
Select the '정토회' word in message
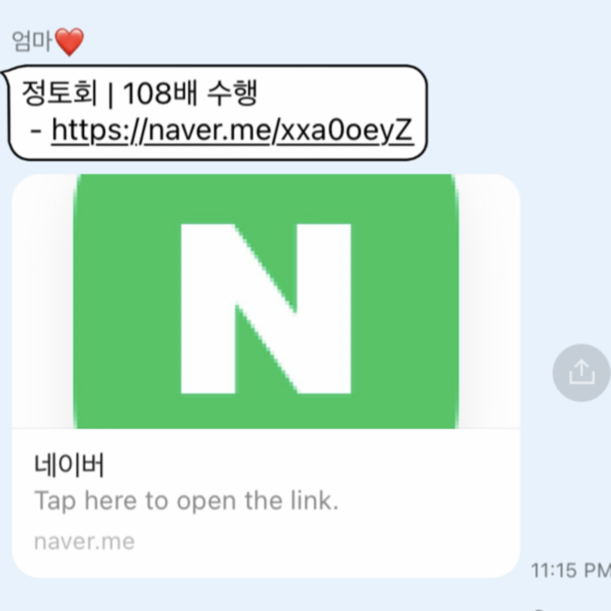pyautogui.click(x=59, y=93)
